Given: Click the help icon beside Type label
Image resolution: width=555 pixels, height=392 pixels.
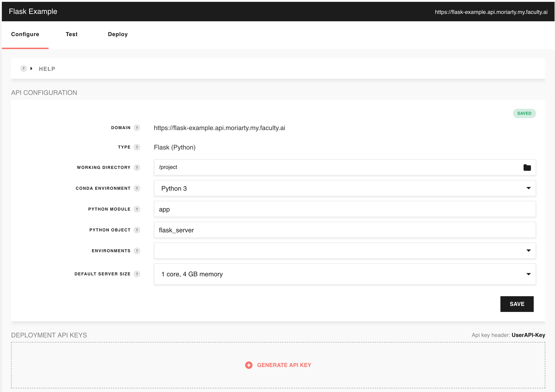Looking at the screenshot, I should [137, 147].
